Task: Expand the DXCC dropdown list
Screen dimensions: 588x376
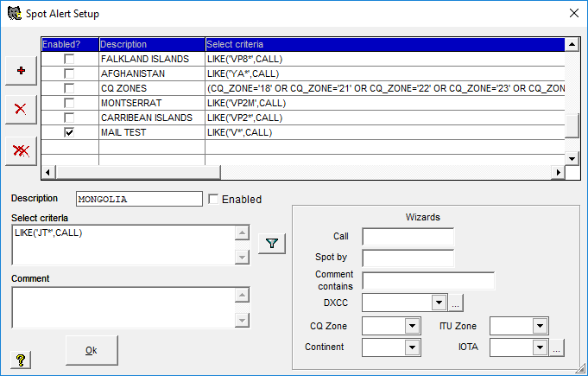Action: coord(438,303)
